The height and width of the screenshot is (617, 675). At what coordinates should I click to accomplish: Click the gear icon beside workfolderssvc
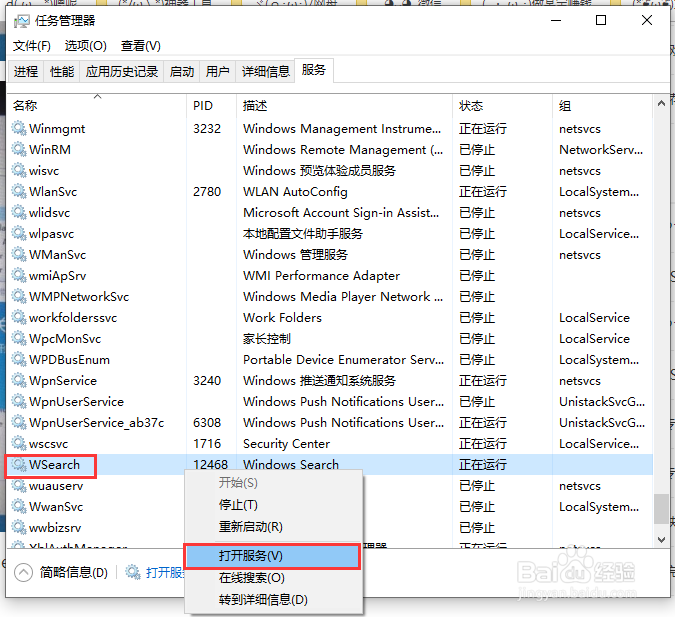click(x=19, y=318)
